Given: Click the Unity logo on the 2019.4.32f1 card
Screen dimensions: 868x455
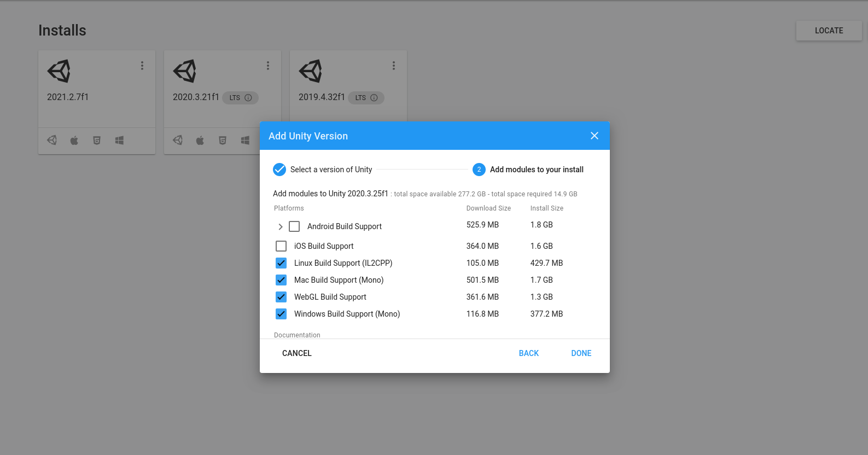Looking at the screenshot, I should point(311,71).
